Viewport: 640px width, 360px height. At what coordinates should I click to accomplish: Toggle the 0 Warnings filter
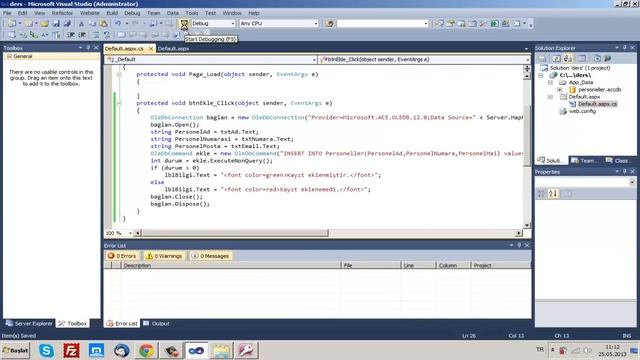click(164, 256)
